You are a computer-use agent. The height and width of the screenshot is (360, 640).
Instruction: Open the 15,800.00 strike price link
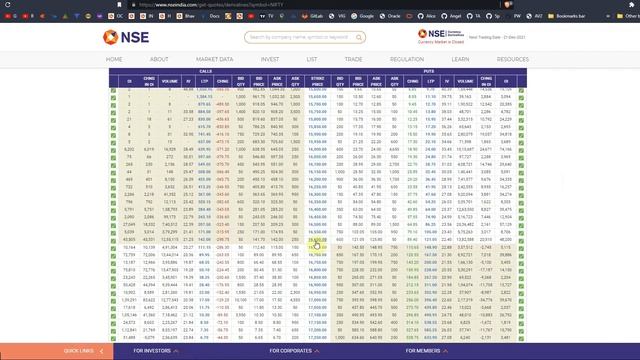coord(318,120)
